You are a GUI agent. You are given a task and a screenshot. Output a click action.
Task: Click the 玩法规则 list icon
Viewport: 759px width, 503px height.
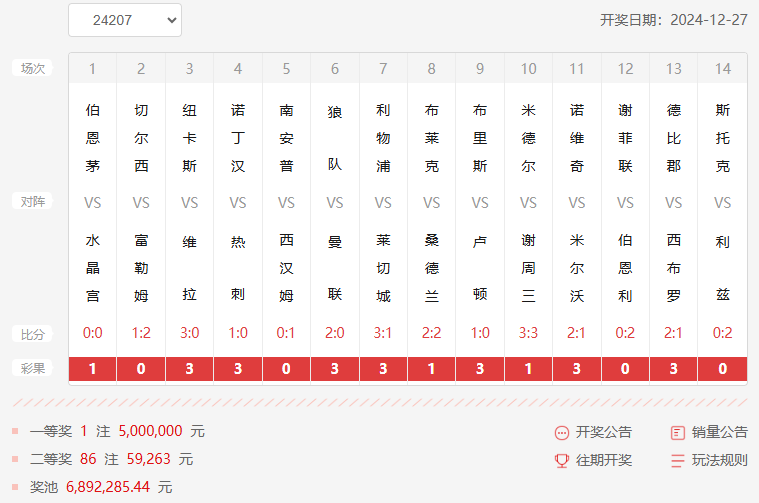click(678, 460)
